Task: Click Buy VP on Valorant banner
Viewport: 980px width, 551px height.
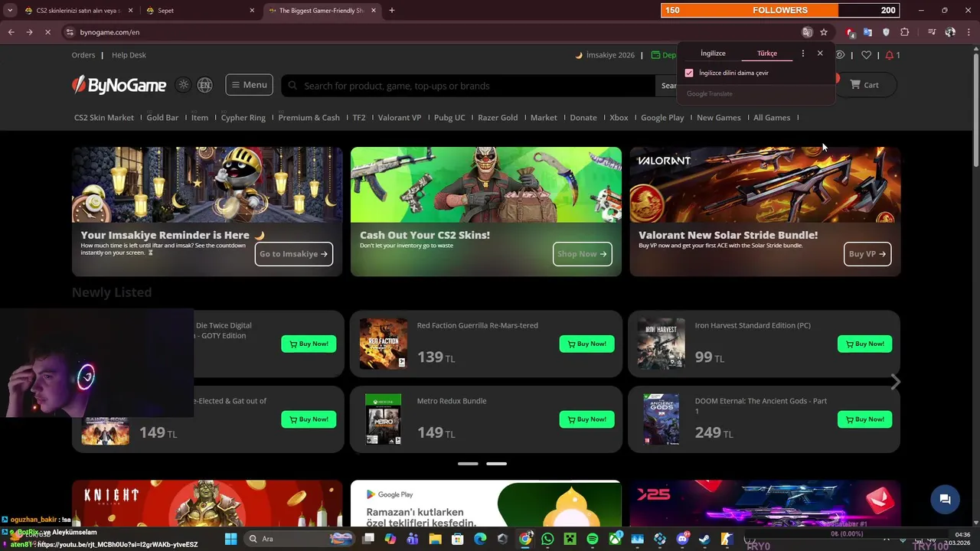Action: [x=867, y=254]
